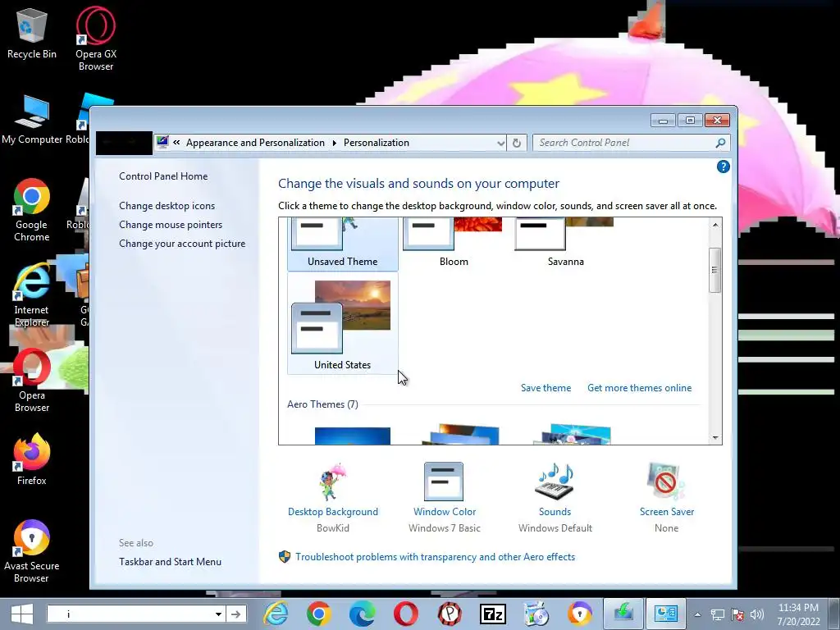Show hidden tray icons arrow

pos(697,614)
